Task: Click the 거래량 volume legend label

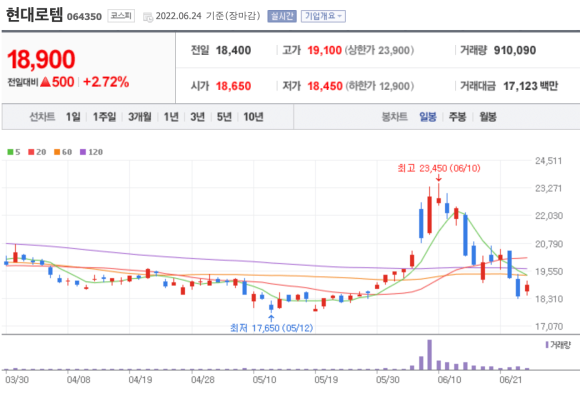Action: (x=558, y=345)
